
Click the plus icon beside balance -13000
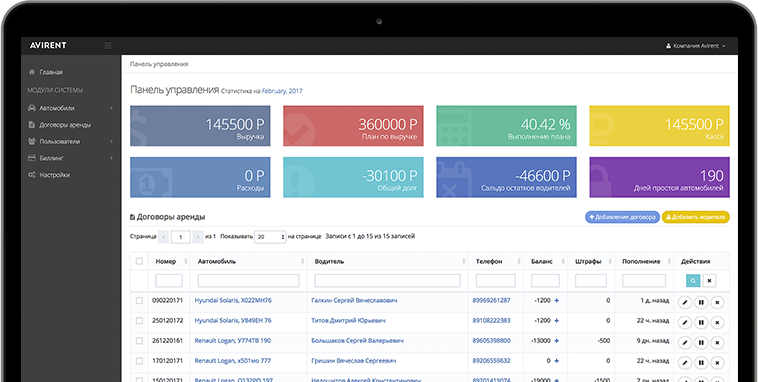click(556, 341)
